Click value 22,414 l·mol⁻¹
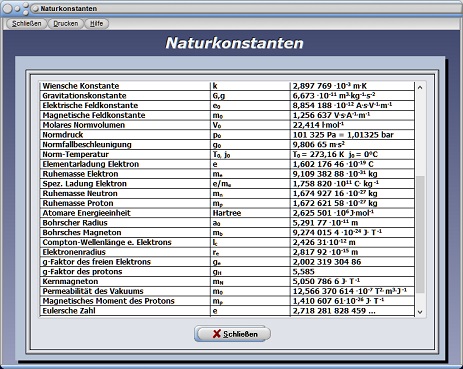The width and height of the screenshot is (463, 369). 318,125
